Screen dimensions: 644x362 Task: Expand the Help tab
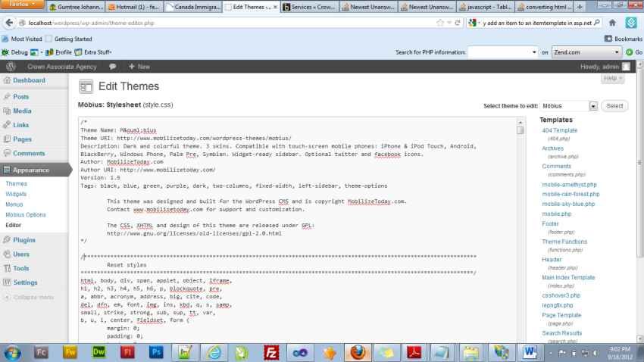(612, 79)
